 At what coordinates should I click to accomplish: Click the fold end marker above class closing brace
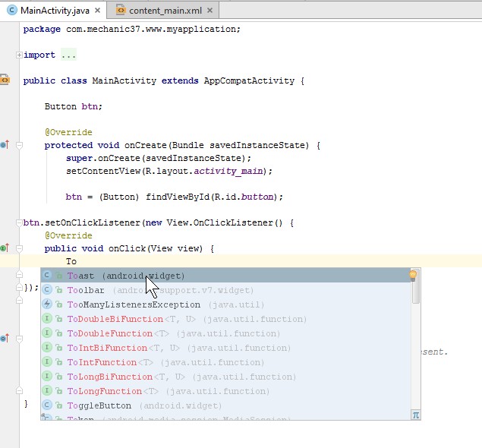click(x=19, y=390)
